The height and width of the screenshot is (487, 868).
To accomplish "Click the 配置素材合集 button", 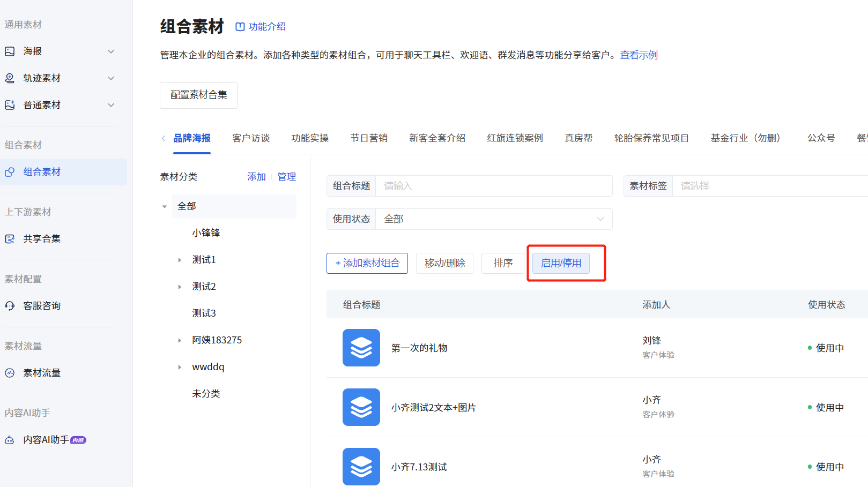I will (x=198, y=95).
